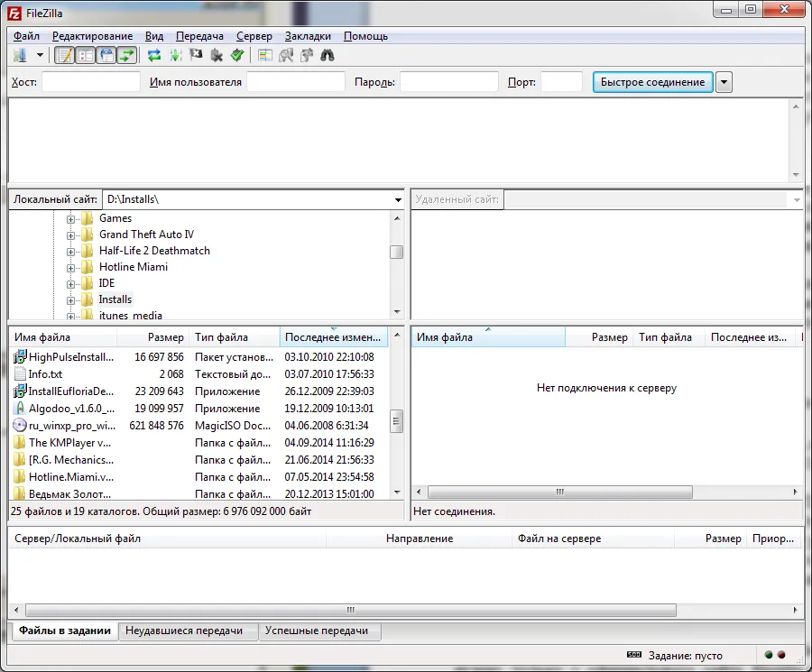Open the Site Manager dropdown arrow
The width and height of the screenshot is (812, 672).
40,55
